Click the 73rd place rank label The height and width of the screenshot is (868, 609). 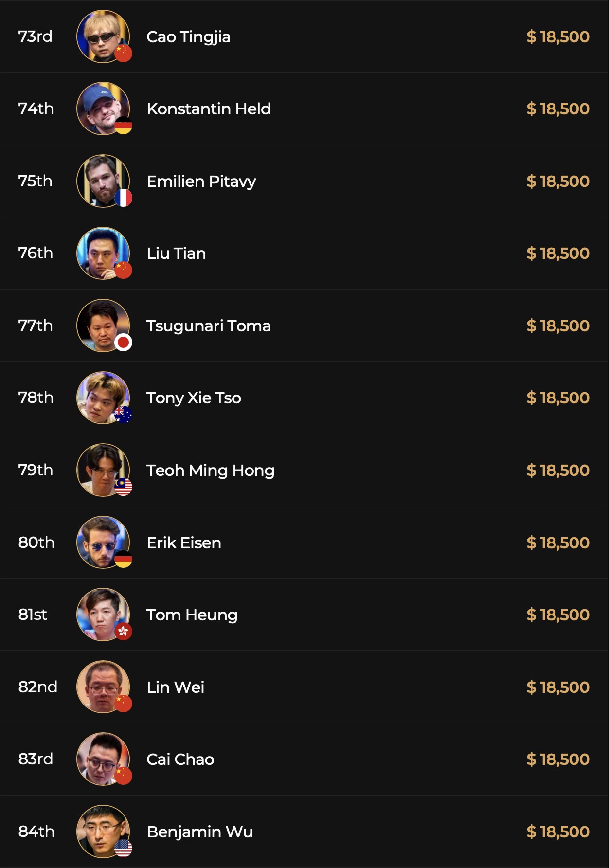35,36
